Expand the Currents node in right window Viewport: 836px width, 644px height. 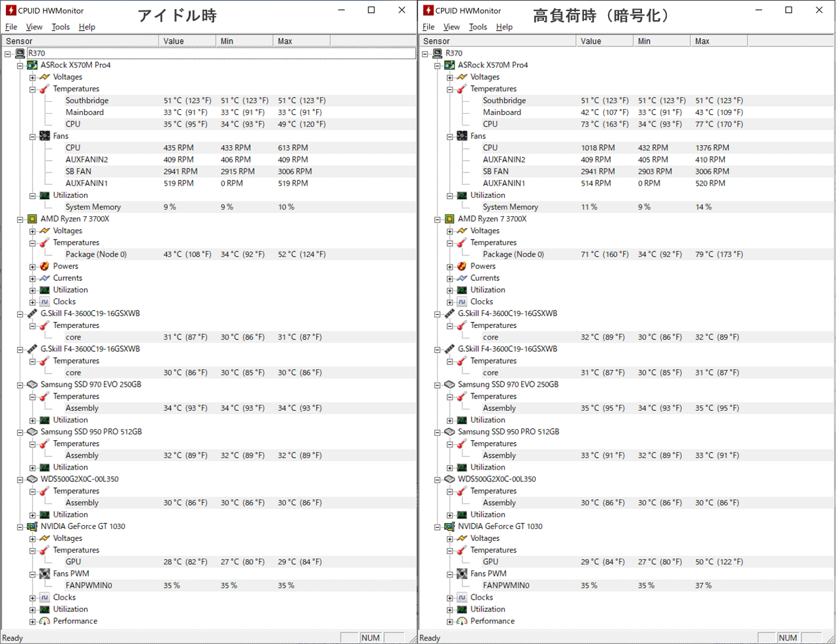[450, 279]
